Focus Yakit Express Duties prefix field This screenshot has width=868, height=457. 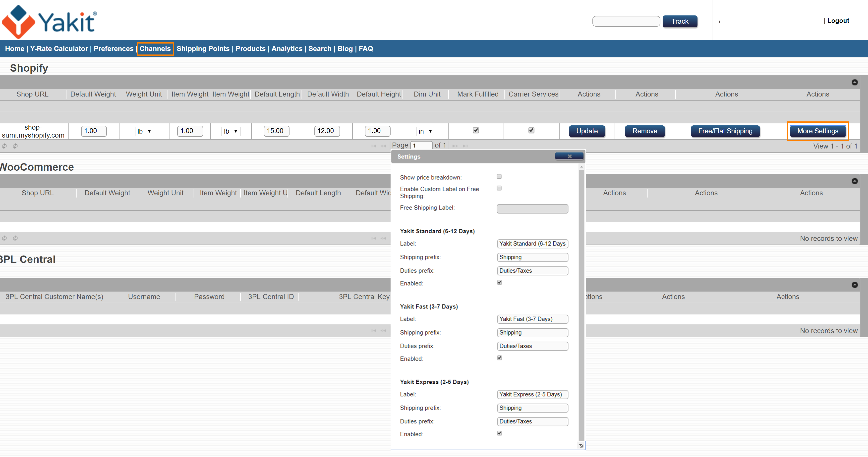point(532,422)
